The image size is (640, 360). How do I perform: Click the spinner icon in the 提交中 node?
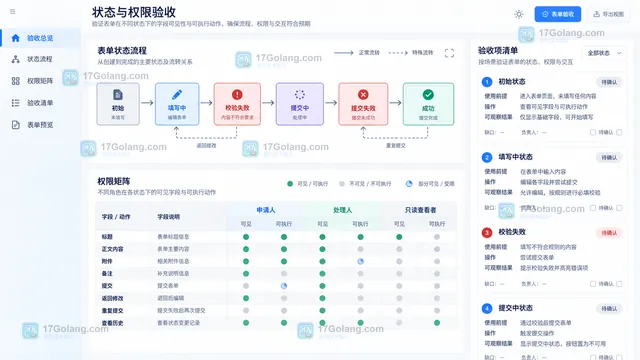pyautogui.click(x=300, y=95)
